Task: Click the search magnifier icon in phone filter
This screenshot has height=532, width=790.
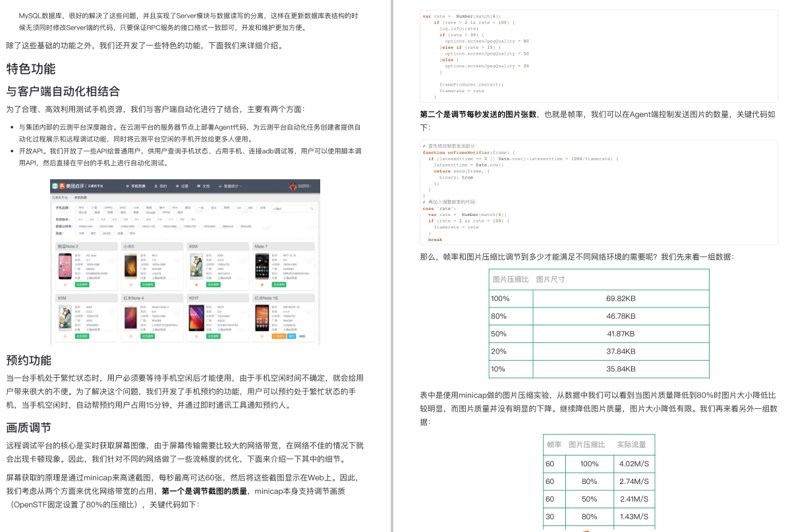Action: pyautogui.click(x=312, y=208)
